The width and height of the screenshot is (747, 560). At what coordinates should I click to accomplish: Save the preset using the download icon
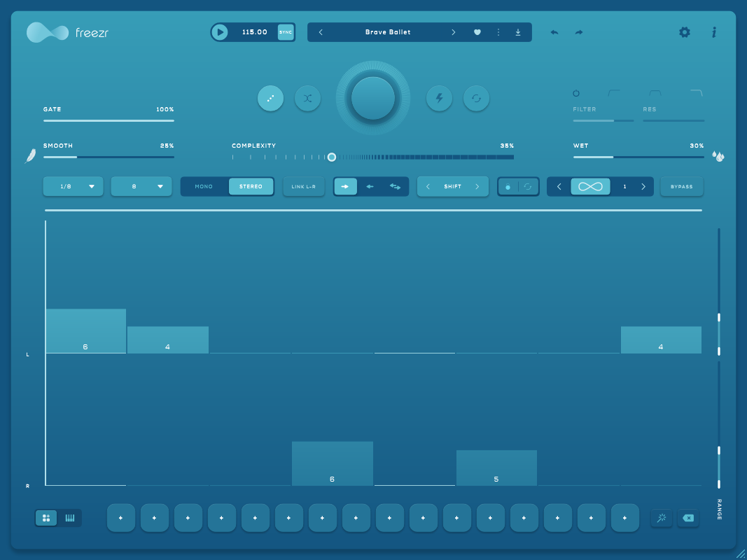(518, 32)
